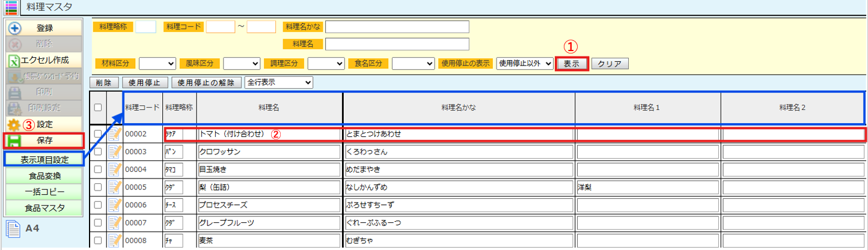Click the 料理名かな search input field
Viewport: 868px width, 250px height.
[397, 26]
